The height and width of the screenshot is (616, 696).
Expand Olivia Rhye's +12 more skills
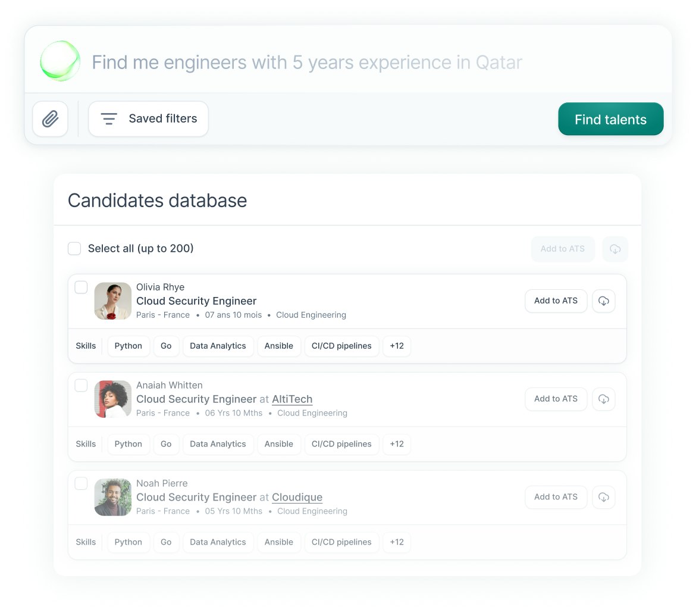coord(397,346)
